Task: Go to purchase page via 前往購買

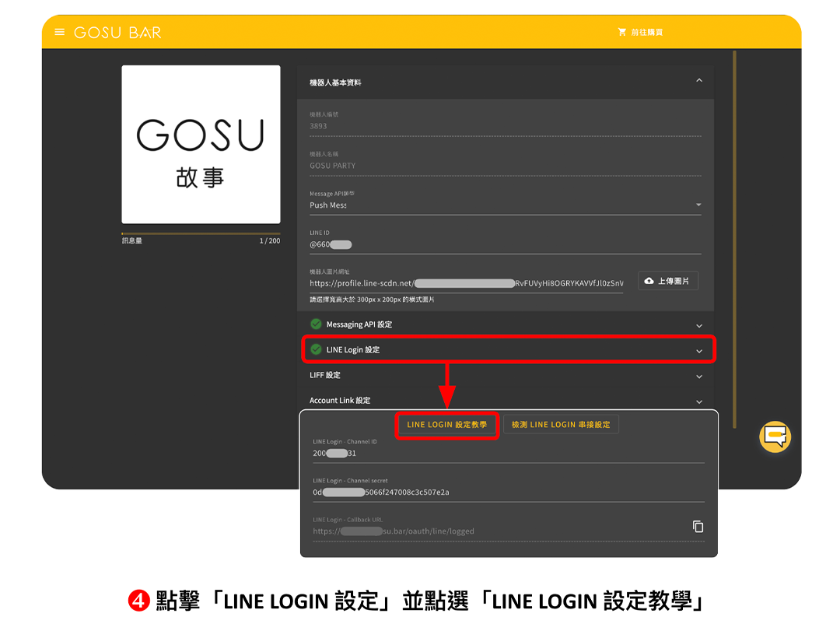Action: 641,32
